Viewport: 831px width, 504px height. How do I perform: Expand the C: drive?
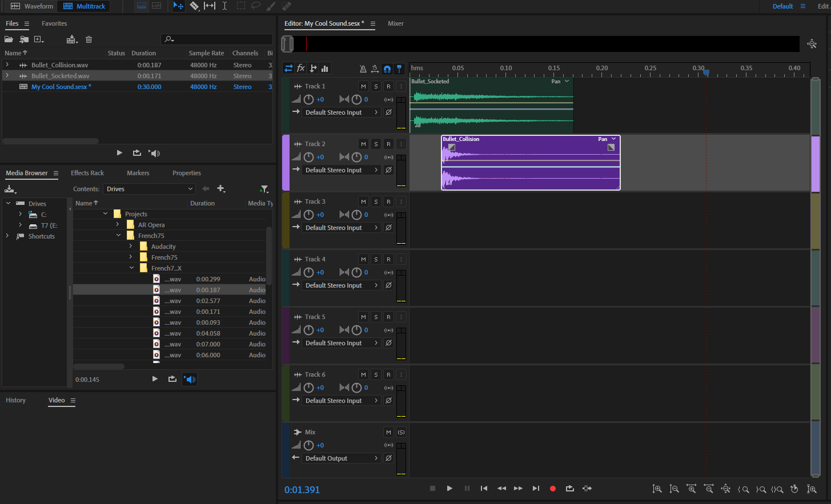[x=21, y=215]
